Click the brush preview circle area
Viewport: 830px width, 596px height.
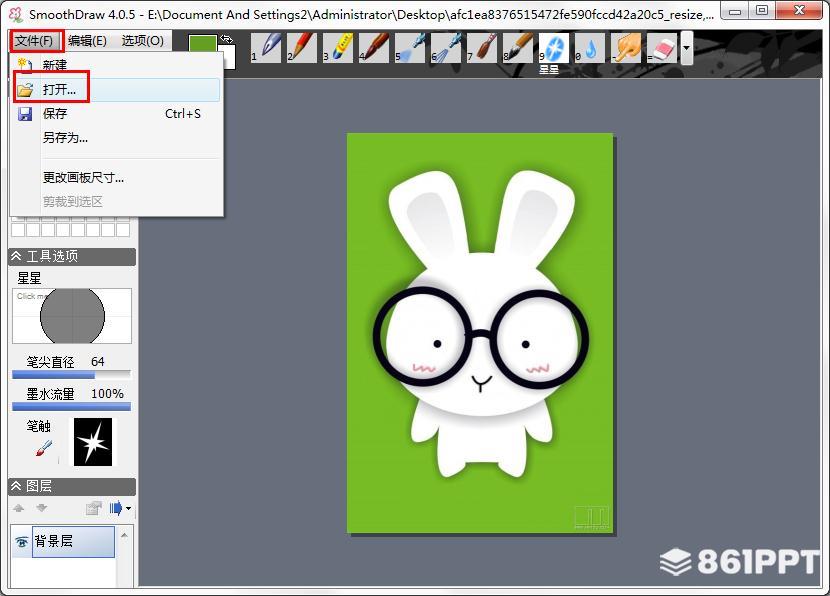72,316
